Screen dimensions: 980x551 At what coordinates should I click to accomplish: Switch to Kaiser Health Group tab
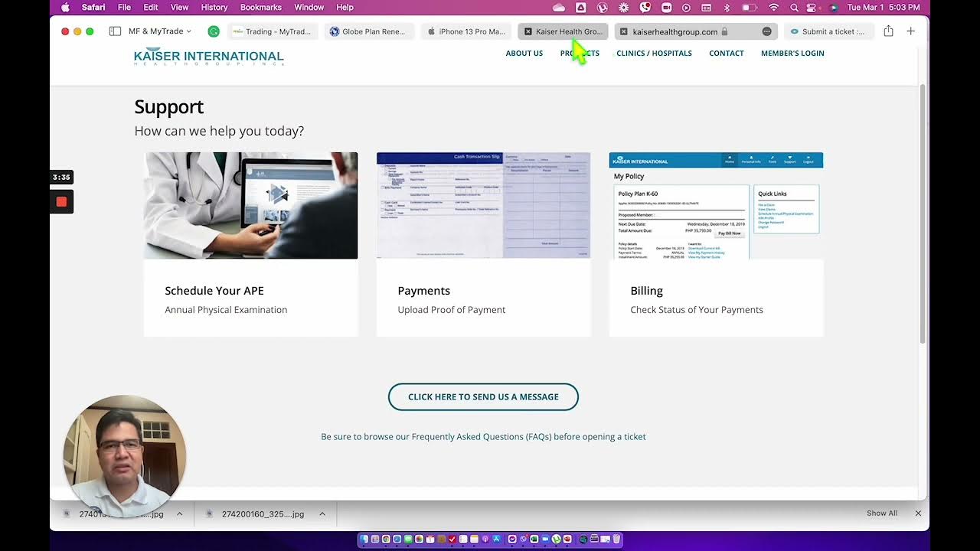(x=563, y=31)
